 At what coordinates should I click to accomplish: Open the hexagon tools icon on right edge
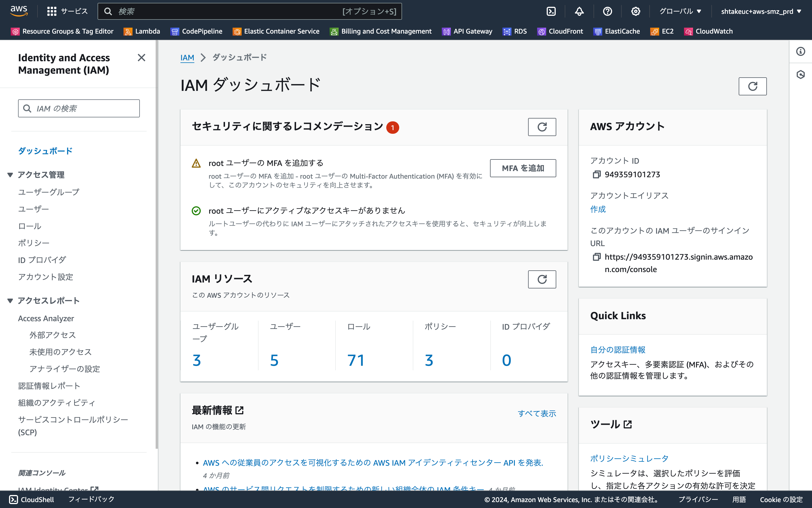coord(801,74)
